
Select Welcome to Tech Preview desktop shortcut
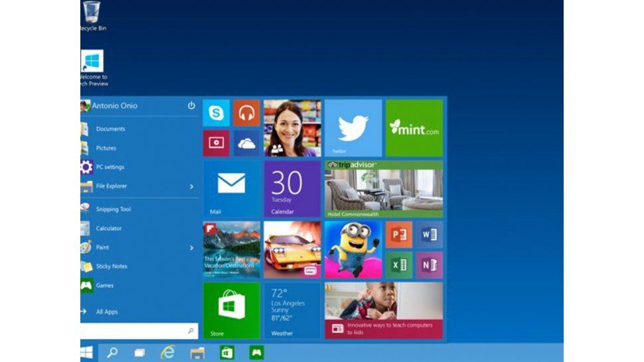click(94, 68)
